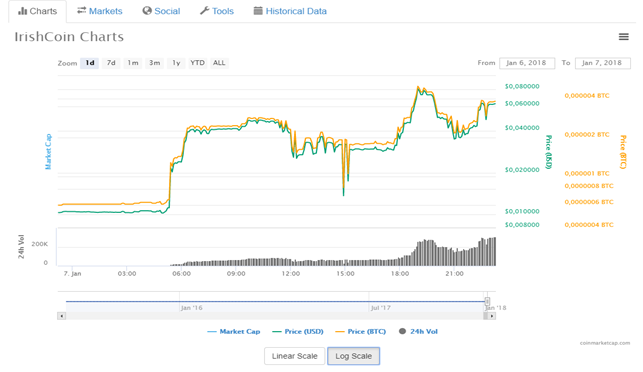Click the IrishCoin Charts title
The image size is (643, 372).
point(69,37)
